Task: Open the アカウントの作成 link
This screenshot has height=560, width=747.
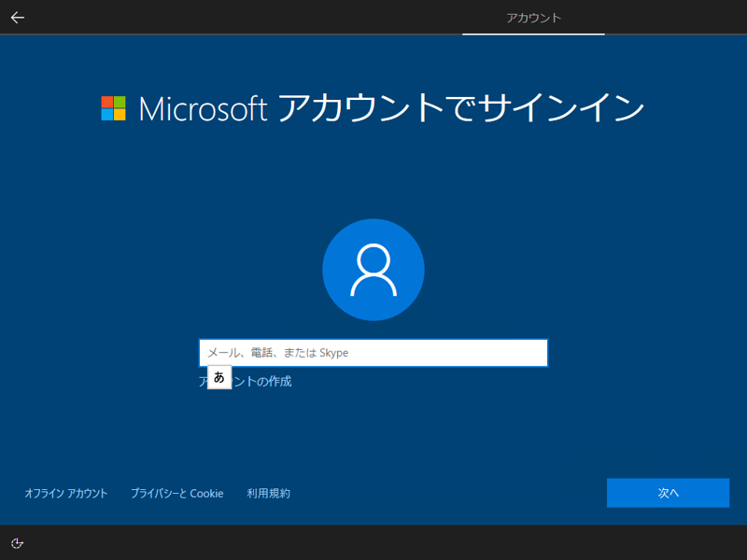Action: tap(245, 382)
